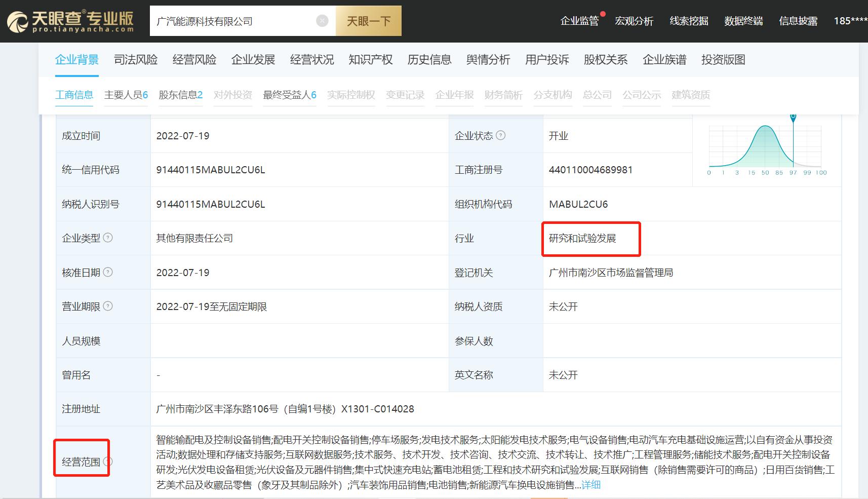Switch to the 舆情分析 tab

coord(488,60)
